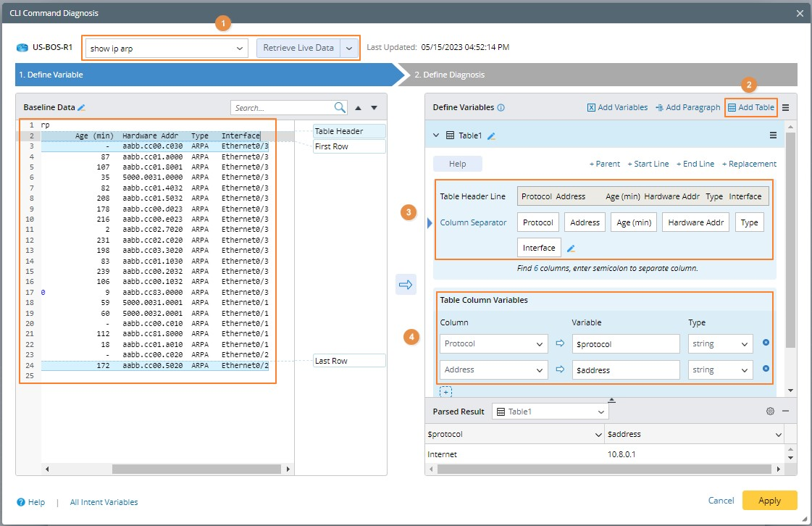Add a new table column variable row
812x526 pixels.
coord(446,392)
